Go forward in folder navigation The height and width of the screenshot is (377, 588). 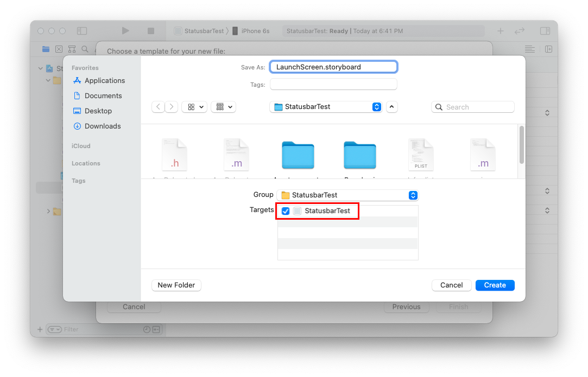click(172, 107)
